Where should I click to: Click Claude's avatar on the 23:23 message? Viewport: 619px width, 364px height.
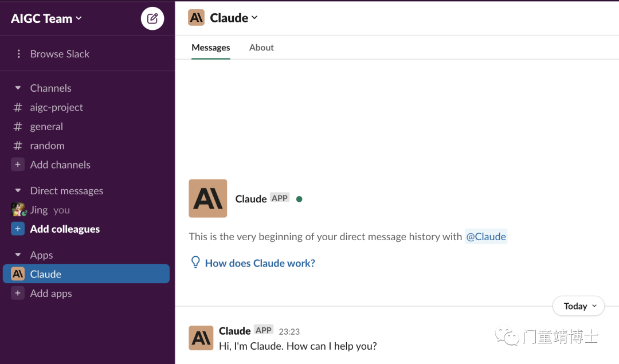[x=201, y=338]
